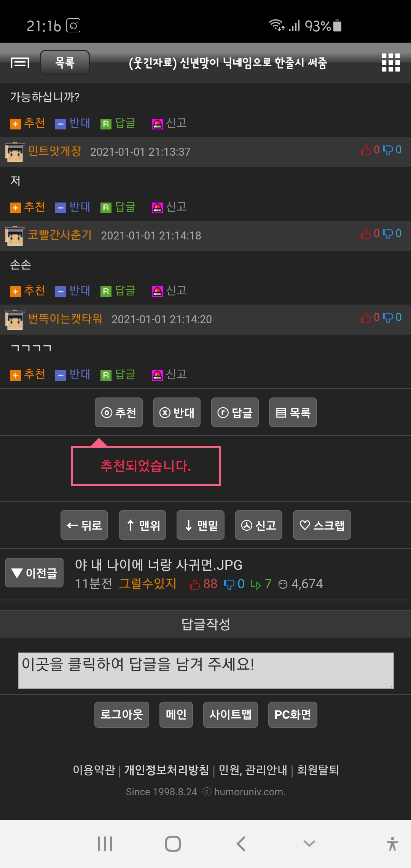
Task: Jump up with the 맨위 button
Action: [x=142, y=525]
